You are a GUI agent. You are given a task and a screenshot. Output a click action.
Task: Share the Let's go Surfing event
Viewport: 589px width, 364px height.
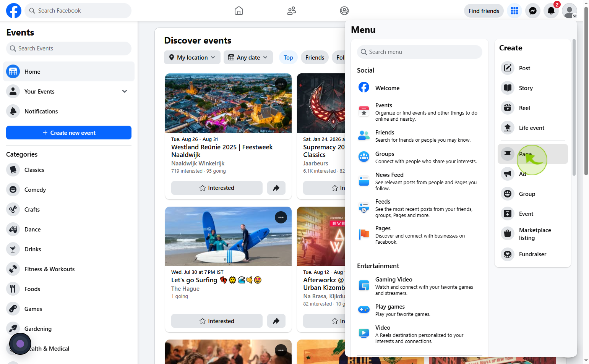(276, 321)
